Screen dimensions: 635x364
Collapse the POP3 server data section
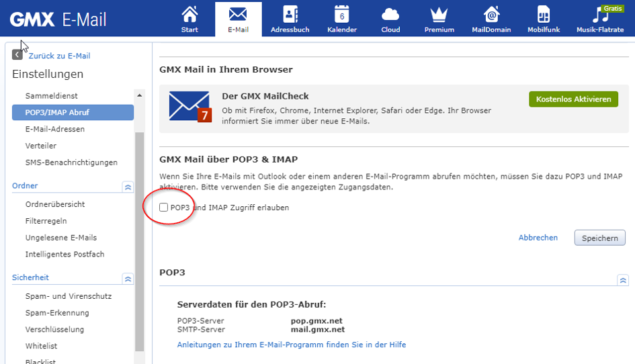[623, 280]
